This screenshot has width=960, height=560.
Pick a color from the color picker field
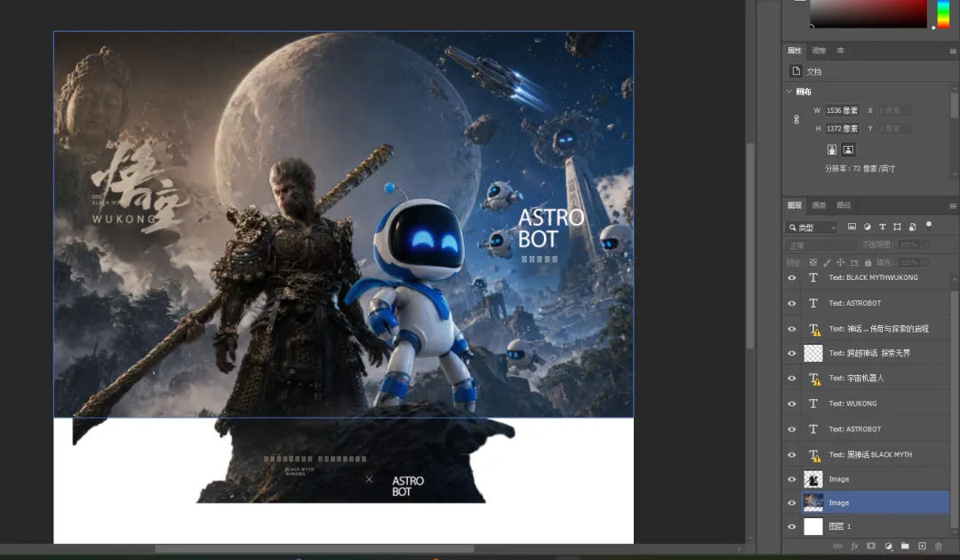867,12
